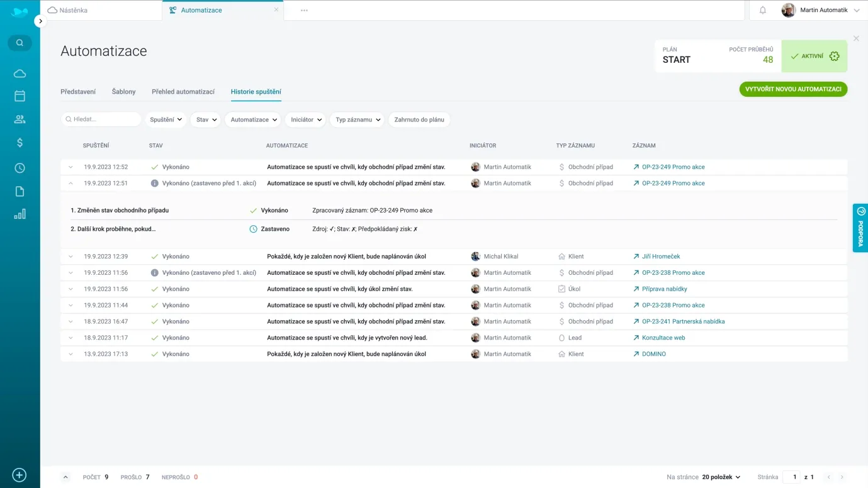Image resolution: width=868 pixels, height=488 pixels.
Task: Open the Jiří Hromeček record link
Action: pyautogui.click(x=660, y=257)
